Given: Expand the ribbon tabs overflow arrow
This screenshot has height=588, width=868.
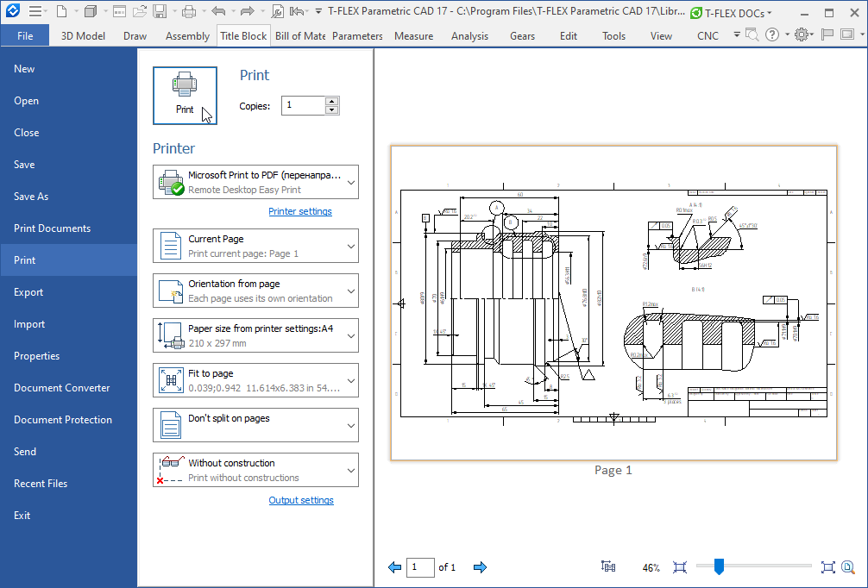Looking at the screenshot, I should tap(737, 34).
